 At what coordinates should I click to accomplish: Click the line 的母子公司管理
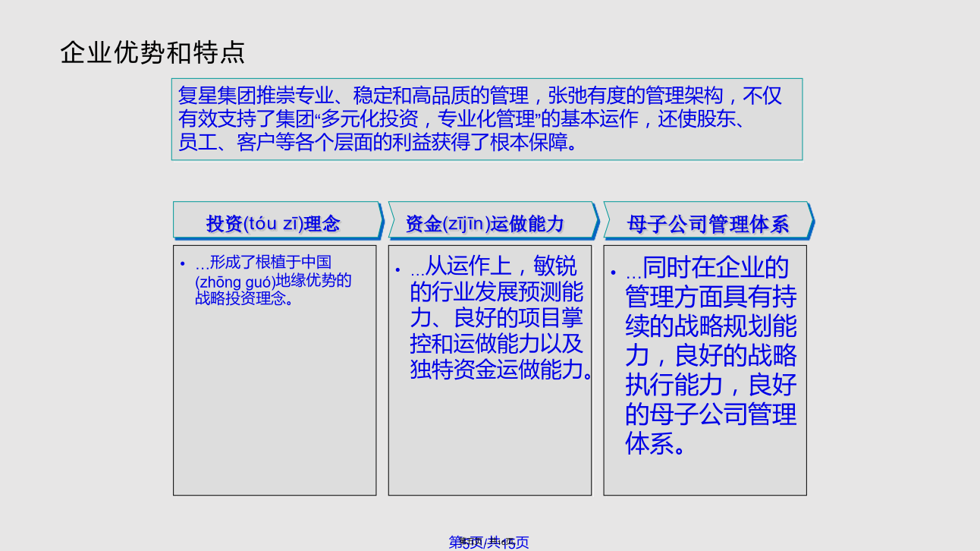pyautogui.click(x=711, y=414)
